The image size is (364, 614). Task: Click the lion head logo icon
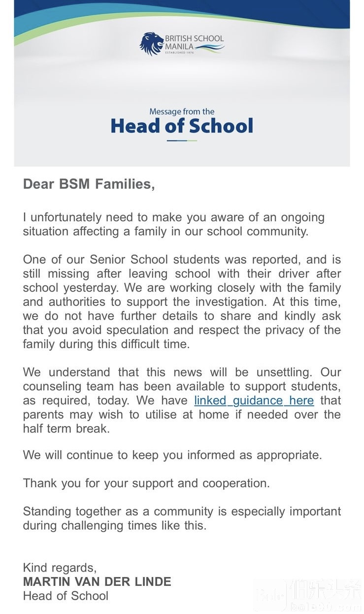151,44
